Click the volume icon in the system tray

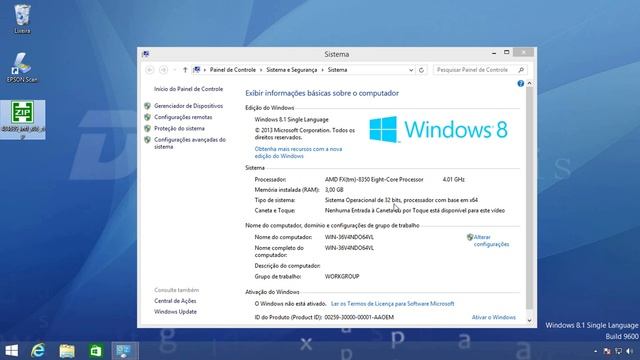pos(629,351)
